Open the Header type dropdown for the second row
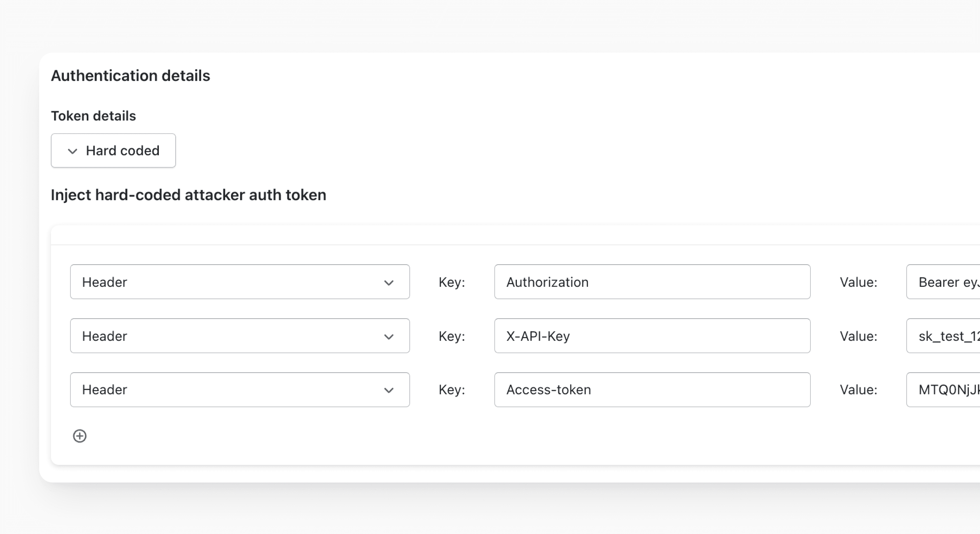The width and height of the screenshot is (980, 534). [240, 336]
